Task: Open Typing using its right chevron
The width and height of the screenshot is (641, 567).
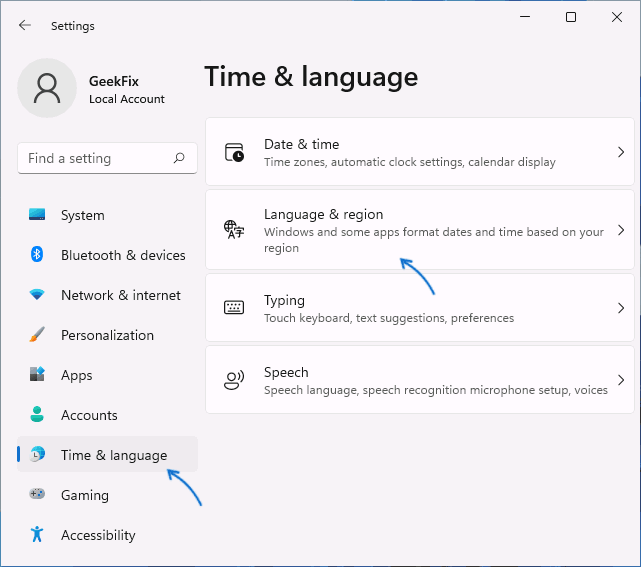Action: tap(621, 308)
